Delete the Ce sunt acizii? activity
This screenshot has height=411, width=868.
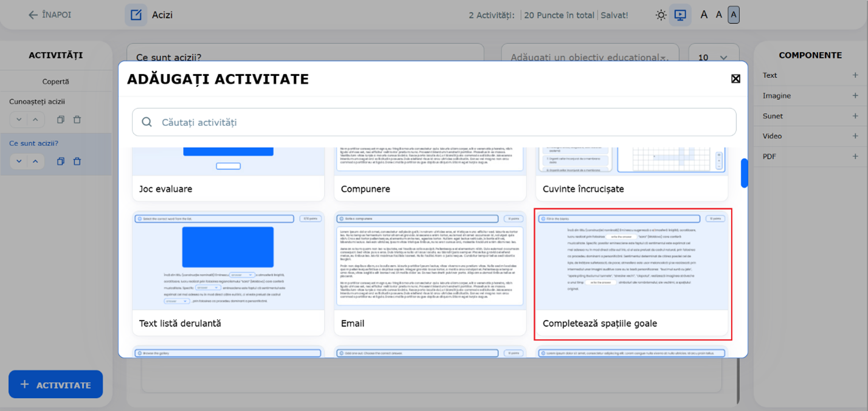[77, 162]
